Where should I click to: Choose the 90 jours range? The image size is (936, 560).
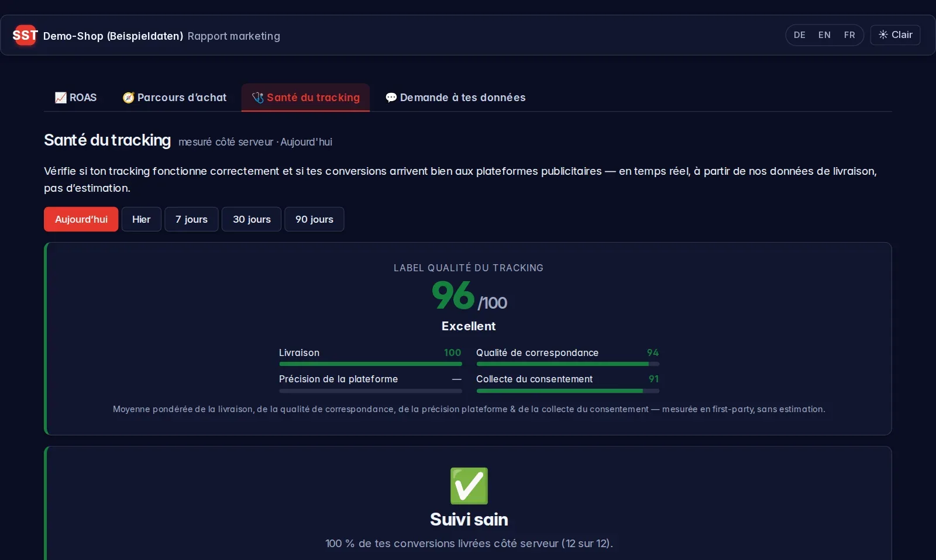click(314, 219)
